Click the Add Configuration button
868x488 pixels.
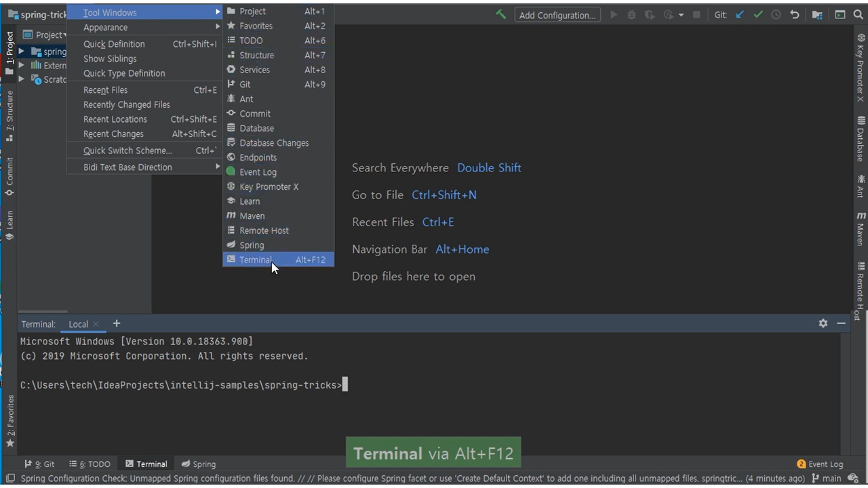pyautogui.click(x=557, y=15)
